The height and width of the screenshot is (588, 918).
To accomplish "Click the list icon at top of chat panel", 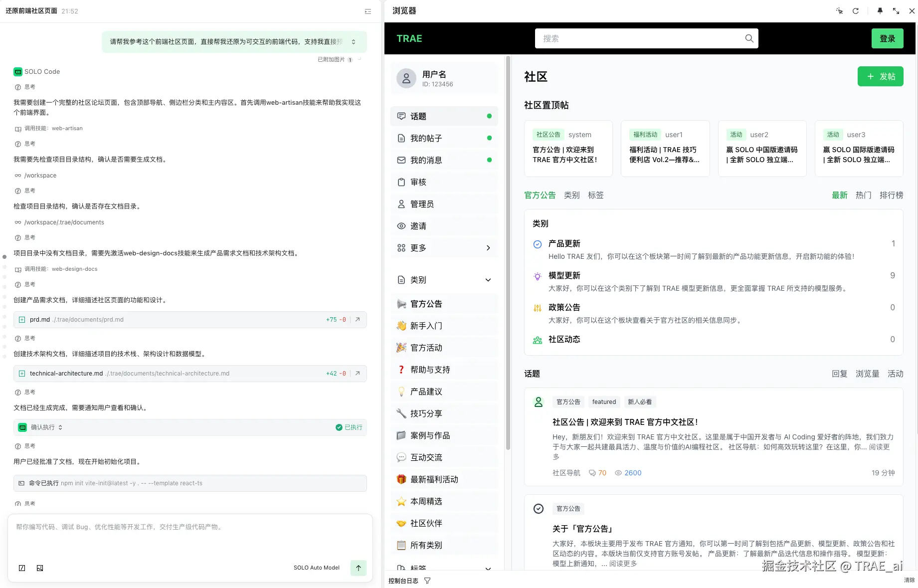I will click(x=368, y=11).
